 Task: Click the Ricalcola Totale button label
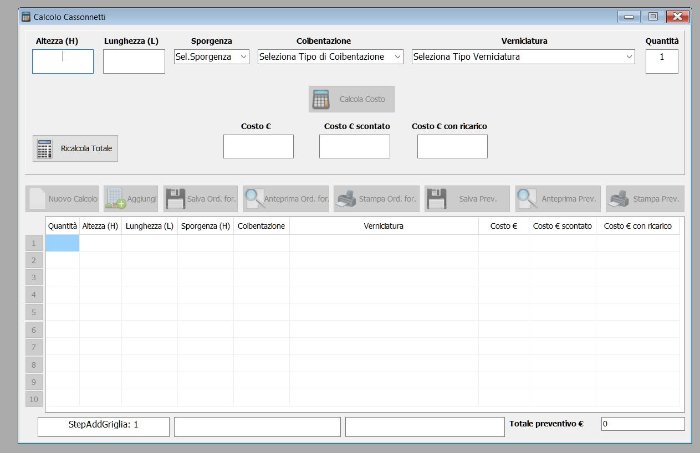tap(86, 148)
